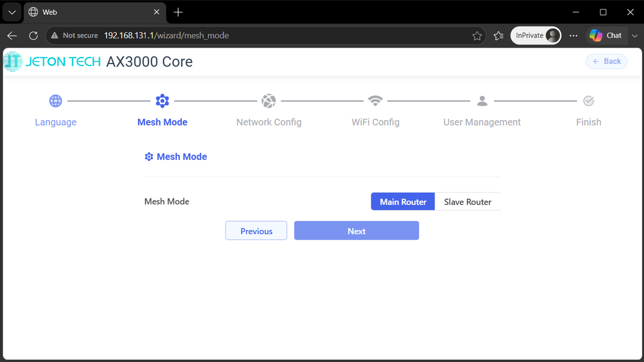The width and height of the screenshot is (644, 362).
Task: Maximize the browser window
Action: click(603, 12)
